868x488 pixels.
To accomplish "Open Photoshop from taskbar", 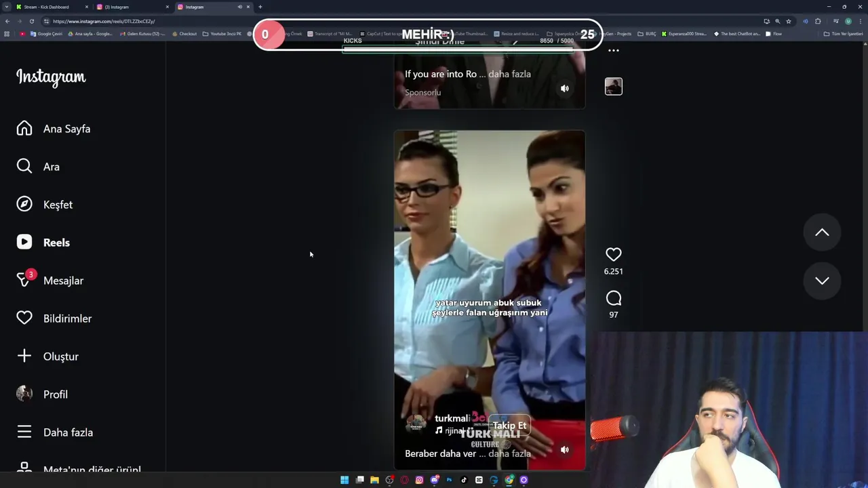I will 449,480.
